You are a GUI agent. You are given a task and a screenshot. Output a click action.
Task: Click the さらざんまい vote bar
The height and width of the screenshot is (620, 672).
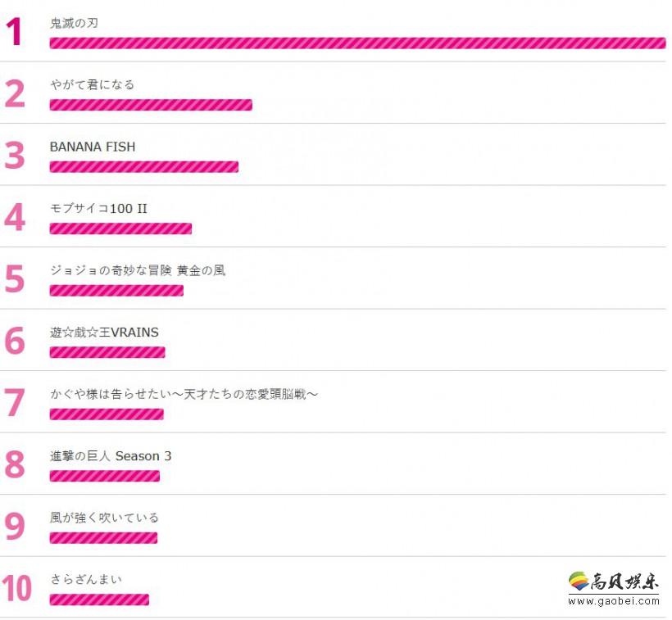(x=99, y=600)
